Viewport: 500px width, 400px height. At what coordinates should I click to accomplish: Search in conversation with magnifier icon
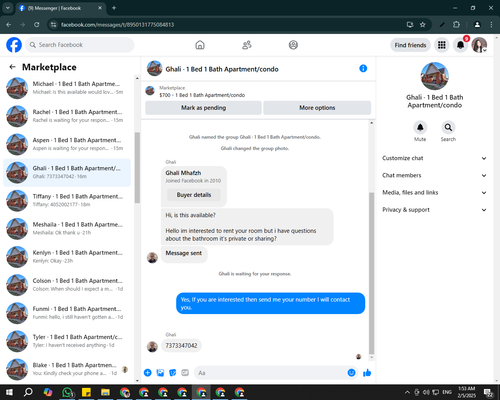(448, 127)
